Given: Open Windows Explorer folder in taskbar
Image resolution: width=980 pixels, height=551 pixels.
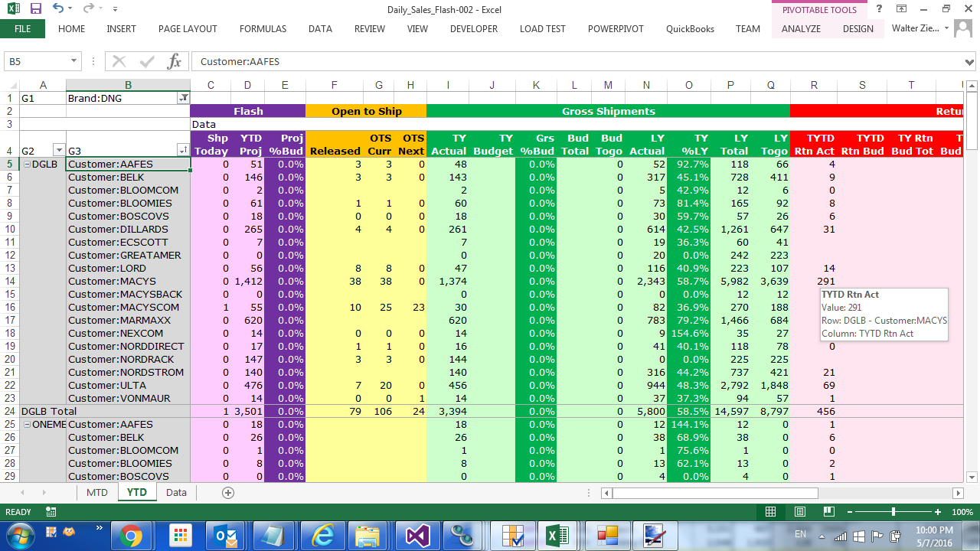Looking at the screenshot, I should [369, 535].
